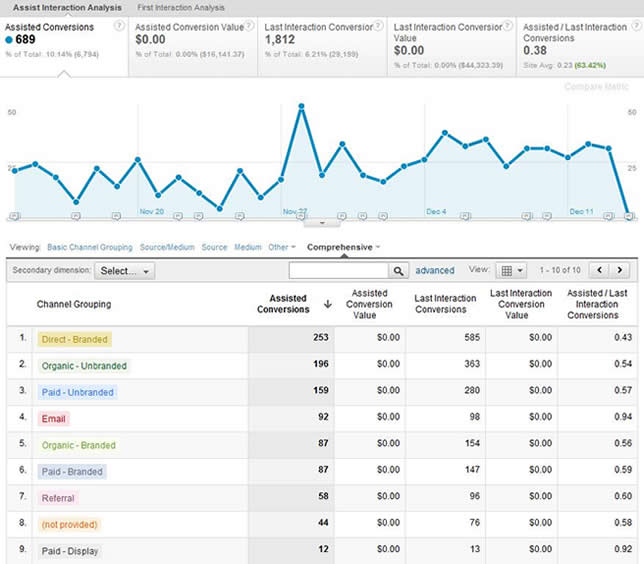Screen dimensions: 644x564
Task: Click the Dec 4 date label on chart
Action: (x=436, y=211)
